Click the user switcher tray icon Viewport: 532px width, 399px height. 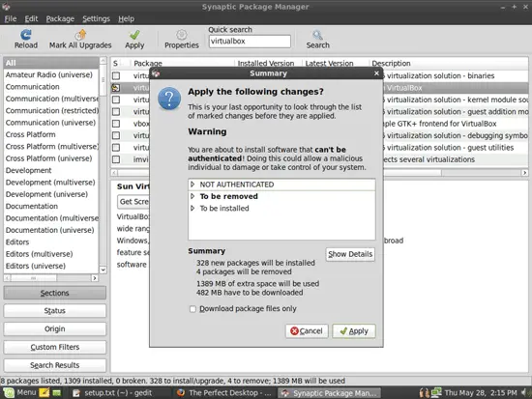tap(424, 393)
